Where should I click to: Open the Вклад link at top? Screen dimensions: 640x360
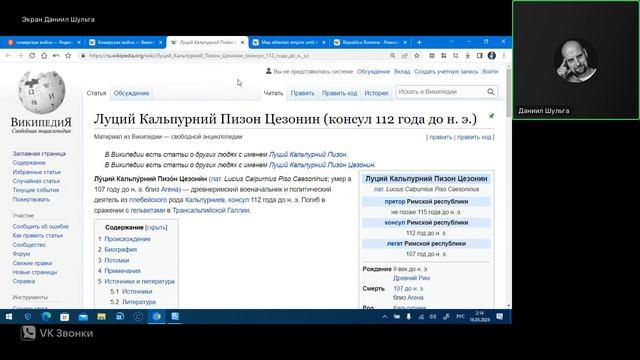coord(402,71)
